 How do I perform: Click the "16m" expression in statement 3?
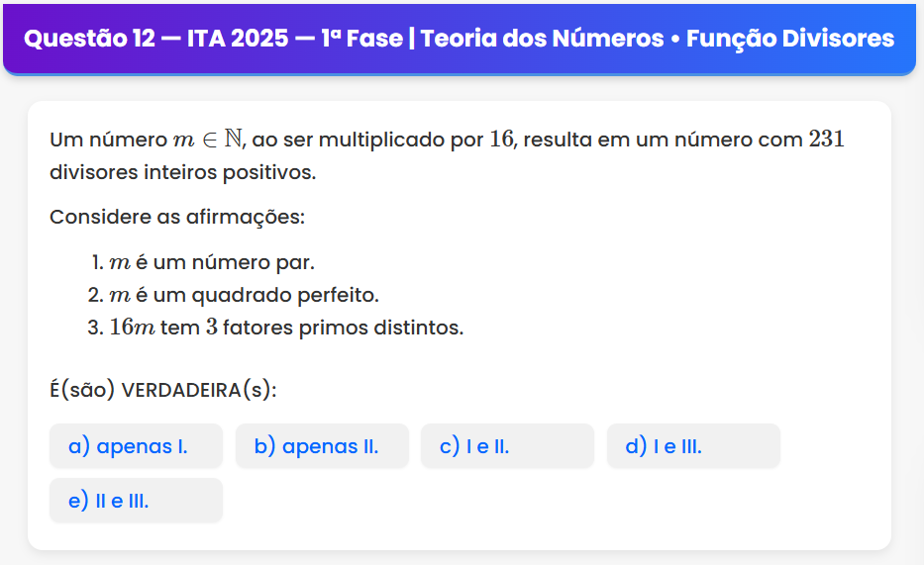(x=132, y=328)
